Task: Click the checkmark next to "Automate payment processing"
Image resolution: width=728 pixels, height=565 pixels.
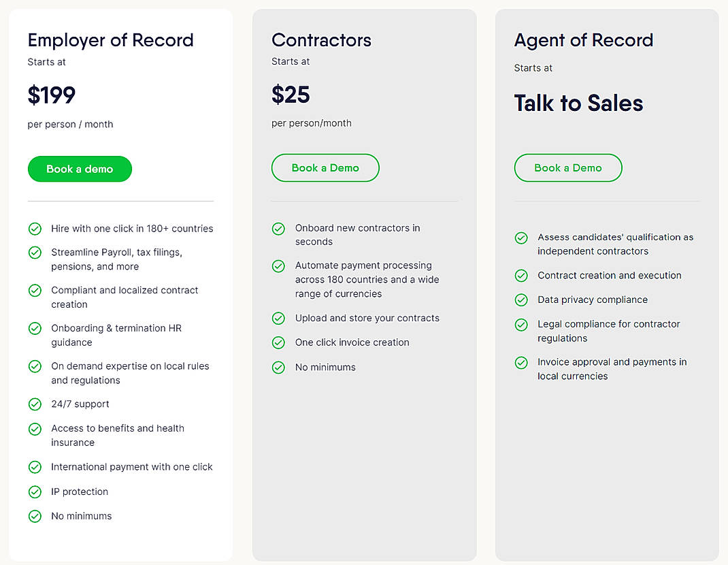Action: (278, 266)
